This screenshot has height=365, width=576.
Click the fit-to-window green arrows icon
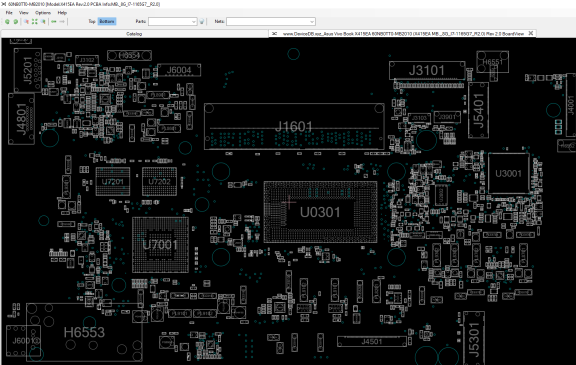(35, 22)
